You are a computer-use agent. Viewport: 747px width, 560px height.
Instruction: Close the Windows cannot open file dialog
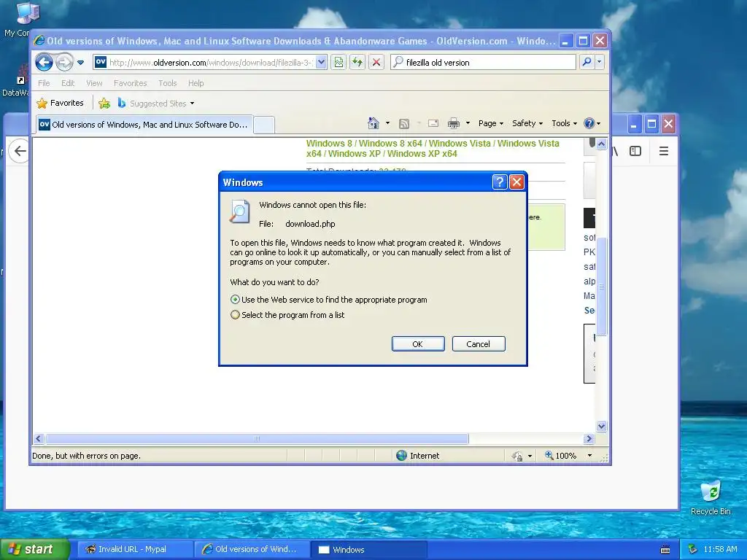(517, 182)
